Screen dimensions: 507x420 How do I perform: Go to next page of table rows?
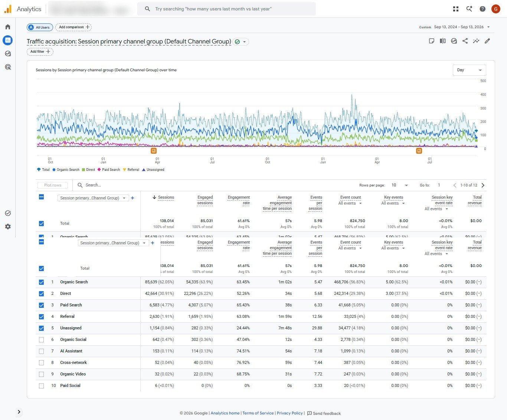(483, 185)
